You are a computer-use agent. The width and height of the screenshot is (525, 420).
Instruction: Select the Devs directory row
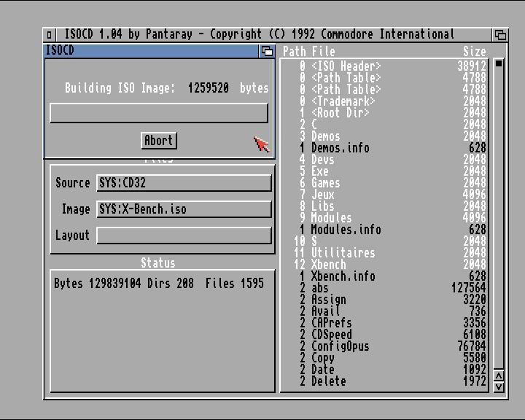coord(384,160)
